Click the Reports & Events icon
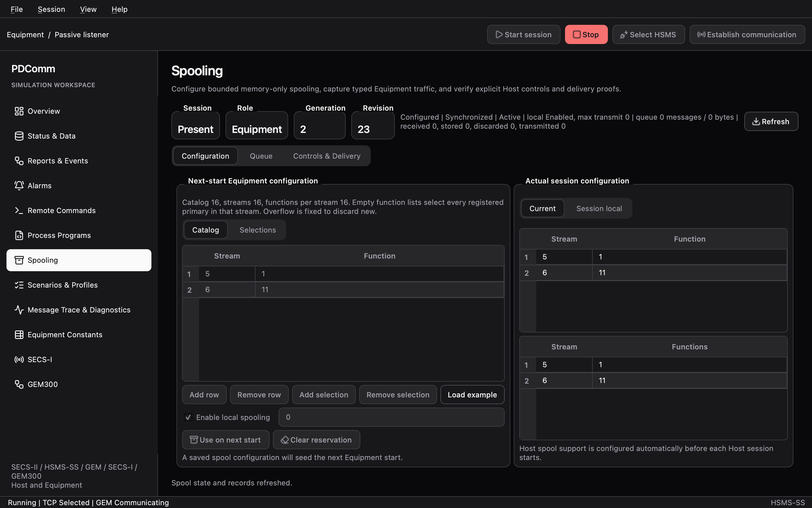This screenshot has width=812, height=508. point(19,161)
